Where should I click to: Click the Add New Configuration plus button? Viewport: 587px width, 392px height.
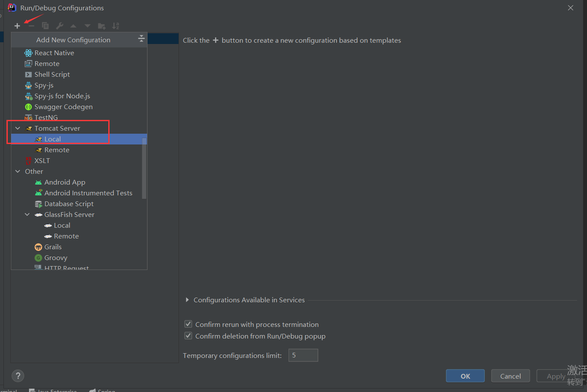(x=17, y=26)
